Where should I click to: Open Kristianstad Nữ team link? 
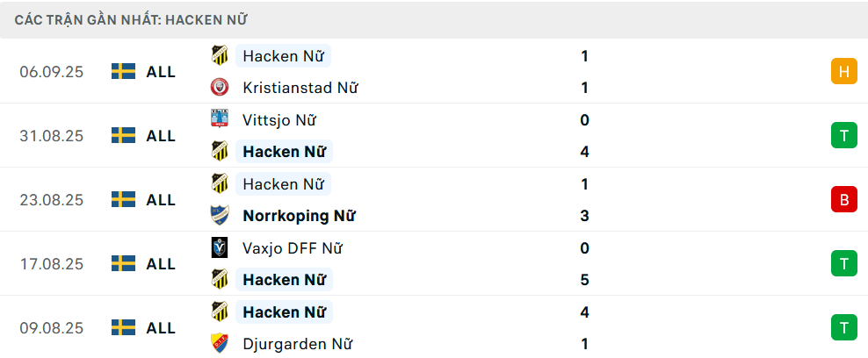pos(300,88)
